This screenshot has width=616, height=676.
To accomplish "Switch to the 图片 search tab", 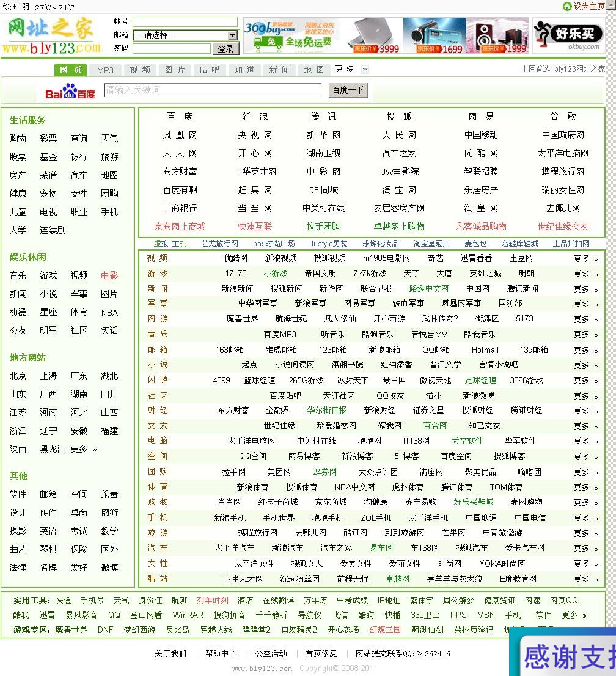I will point(175,70).
